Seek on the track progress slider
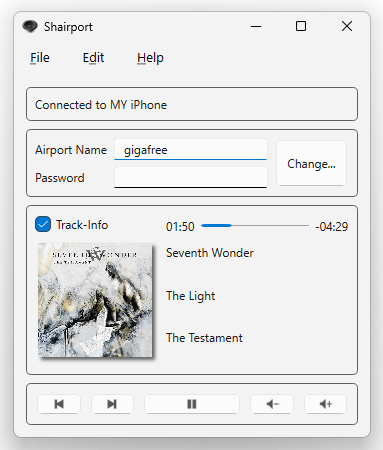Viewport: 383px width, 450px height. click(255, 226)
